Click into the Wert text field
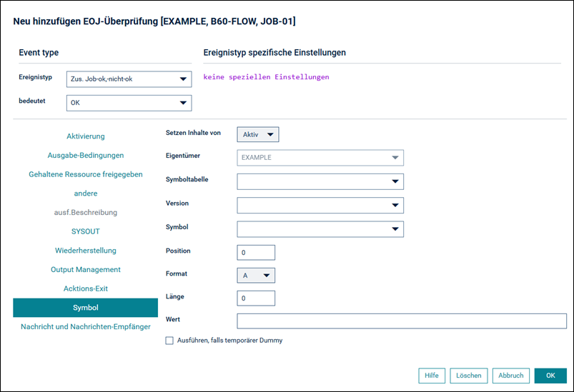The width and height of the screenshot is (574, 392). pyautogui.click(x=402, y=321)
